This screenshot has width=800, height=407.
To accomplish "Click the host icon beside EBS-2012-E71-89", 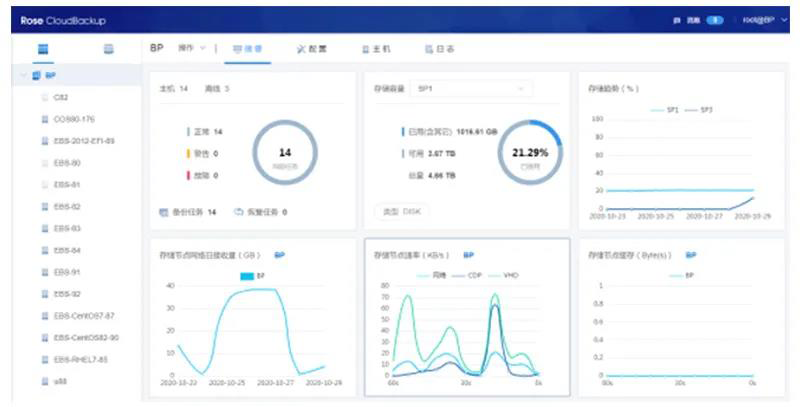I will (x=45, y=141).
